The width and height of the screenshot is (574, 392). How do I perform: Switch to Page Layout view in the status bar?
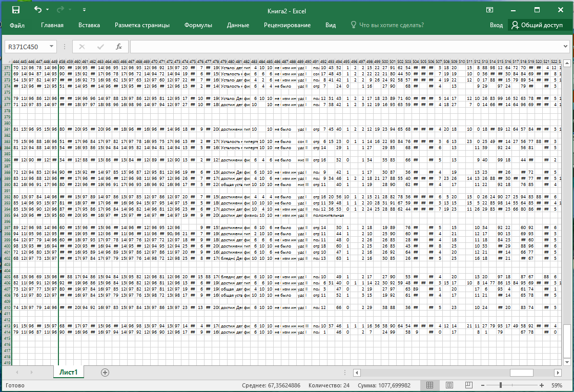(449, 385)
